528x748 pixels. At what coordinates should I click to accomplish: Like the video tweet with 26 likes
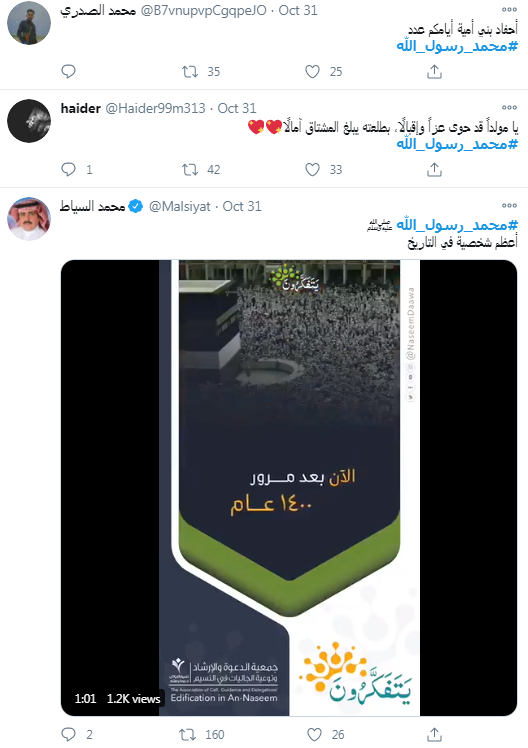click(314, 734)
